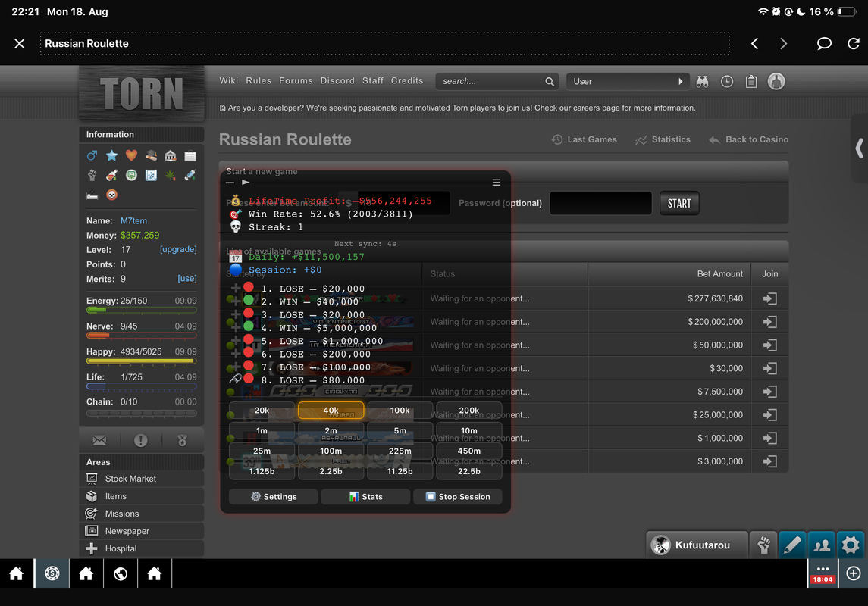Go Back to Casino
The width and height of the screenshot is (868, 606).
click(x=748, y=140)
